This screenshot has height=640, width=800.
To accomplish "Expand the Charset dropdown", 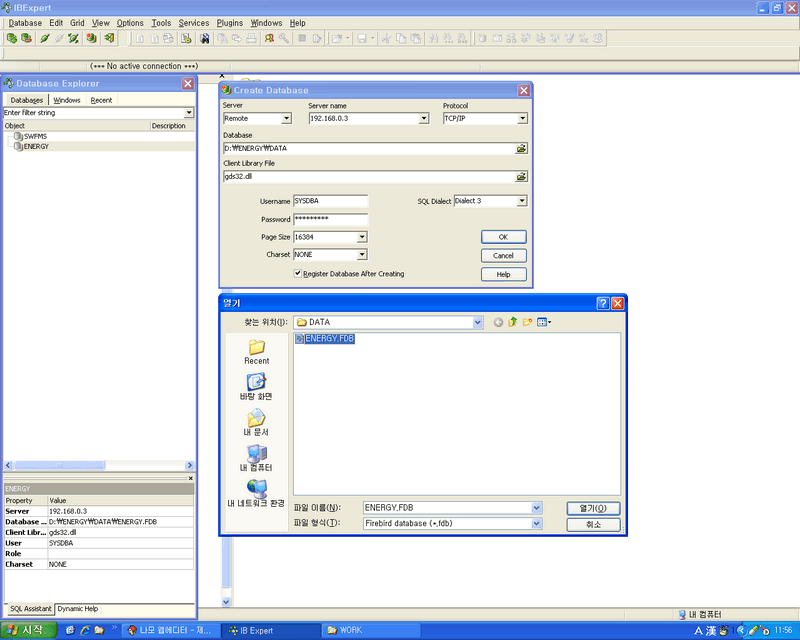I will click(x=362, y=254).
